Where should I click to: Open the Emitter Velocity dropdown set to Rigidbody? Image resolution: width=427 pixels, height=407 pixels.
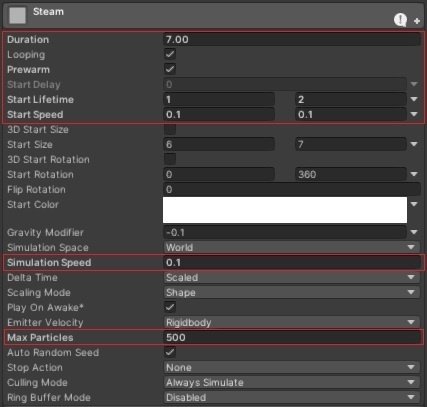292,322
